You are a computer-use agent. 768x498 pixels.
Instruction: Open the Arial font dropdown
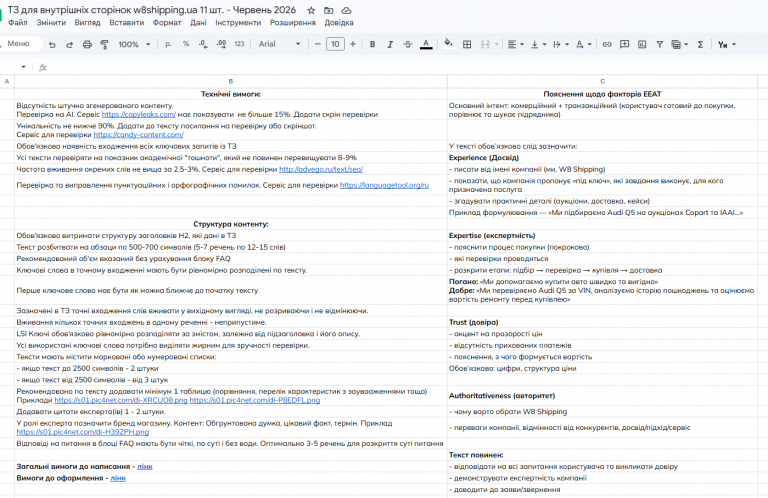[279, 44]
